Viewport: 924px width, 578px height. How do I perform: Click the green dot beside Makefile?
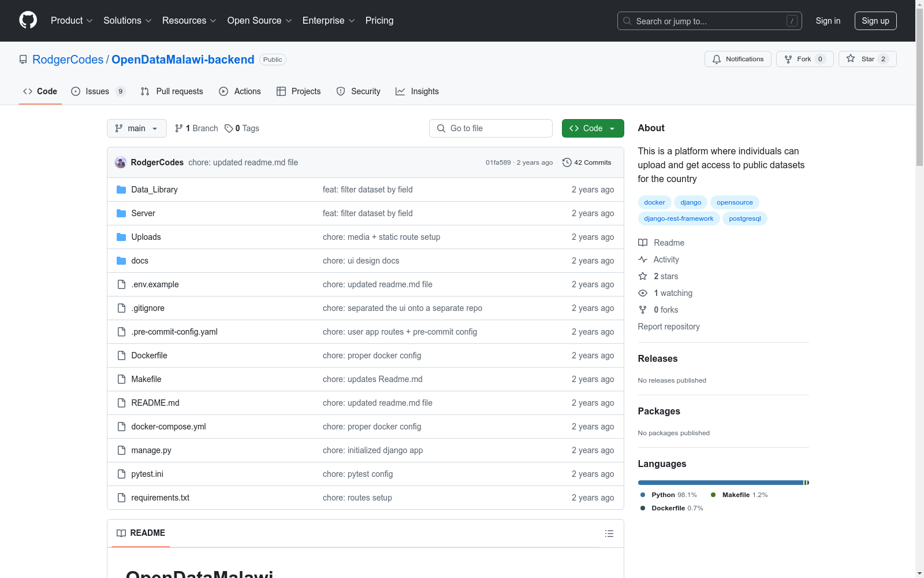click(x=713, y=495)
